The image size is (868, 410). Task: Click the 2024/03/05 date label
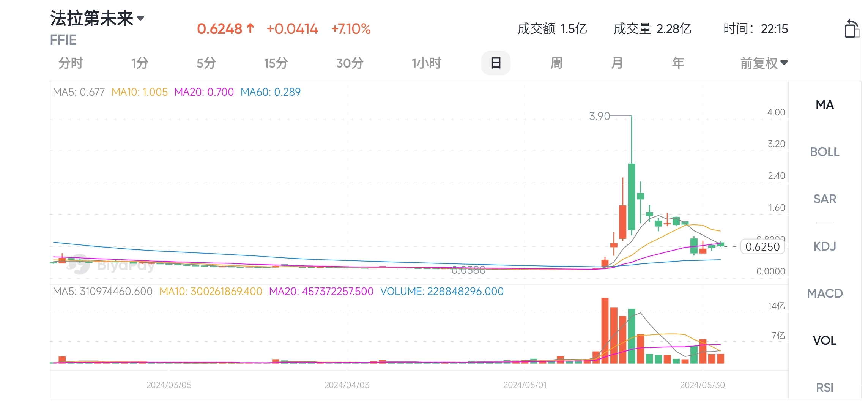tap(169, 385)
